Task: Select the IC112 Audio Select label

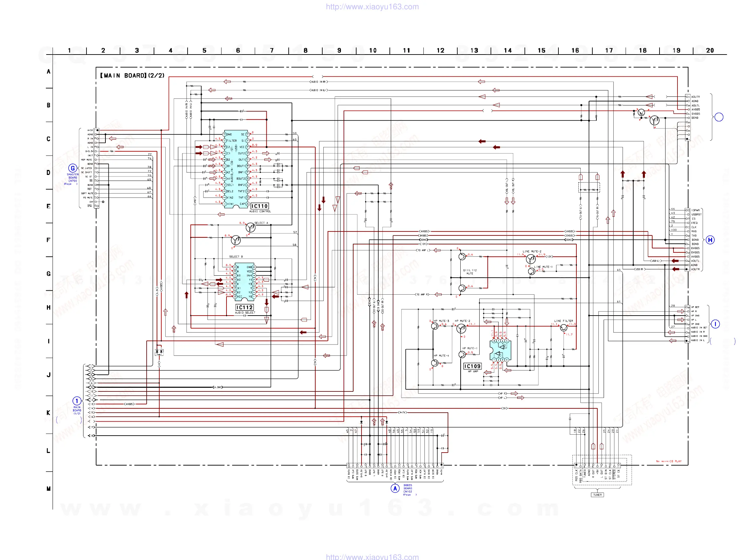Action: 244,308
